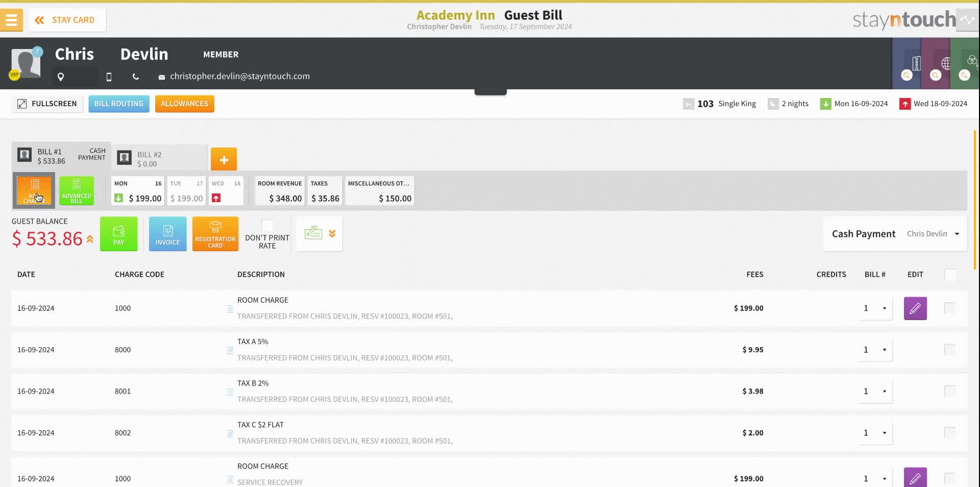Click the blue Invoice button

point(168,234)
